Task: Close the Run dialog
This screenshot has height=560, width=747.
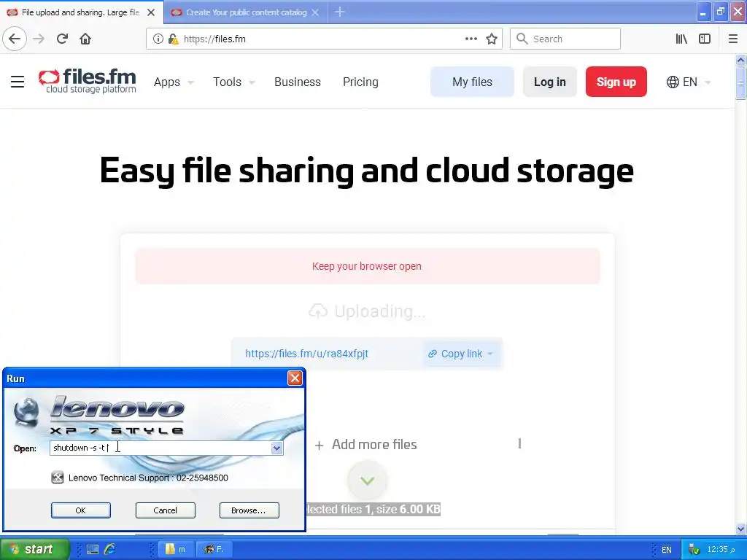Action: [x=295, y=378]
